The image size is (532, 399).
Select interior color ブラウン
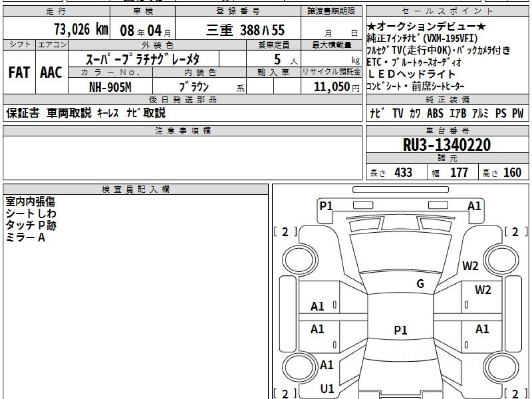(x=194, y=87)
